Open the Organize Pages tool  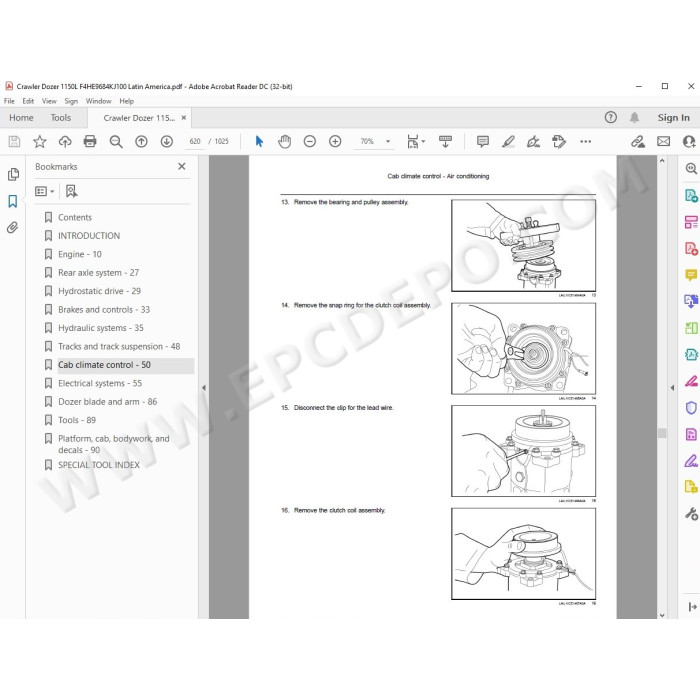click(x=691, y=222)
